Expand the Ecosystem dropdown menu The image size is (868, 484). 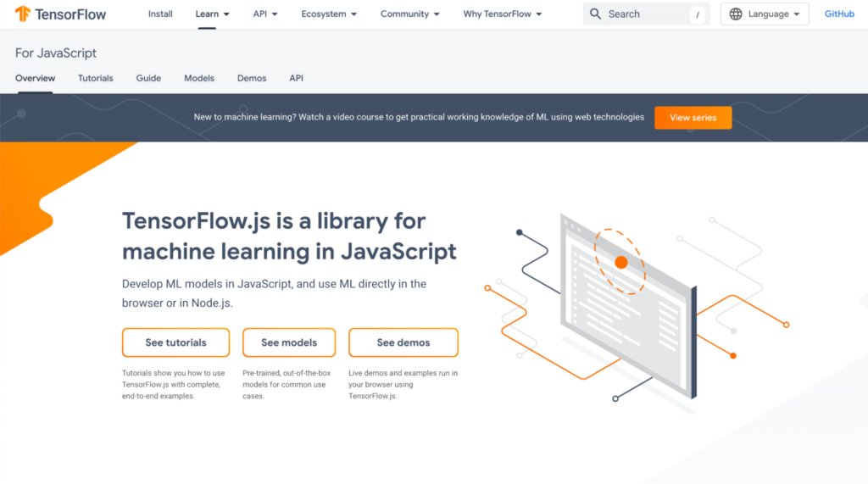pos(329,14)
